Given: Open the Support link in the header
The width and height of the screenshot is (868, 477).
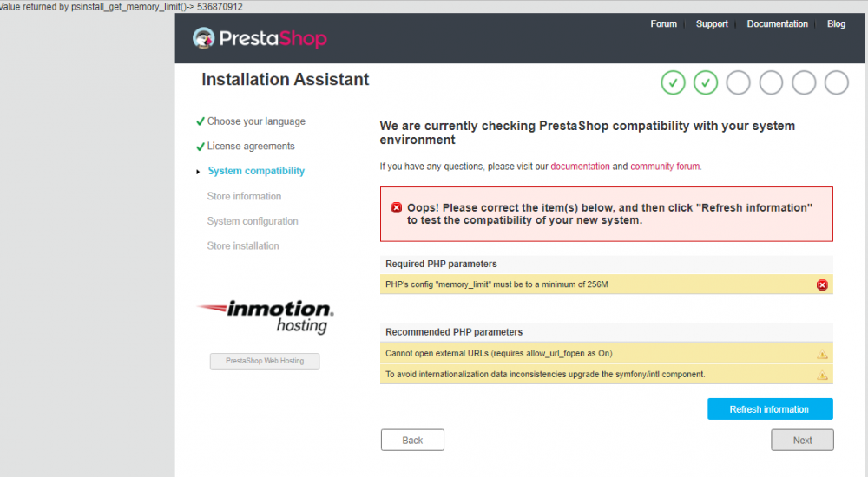Looking at the screenshot, I should tap(712, 23).
